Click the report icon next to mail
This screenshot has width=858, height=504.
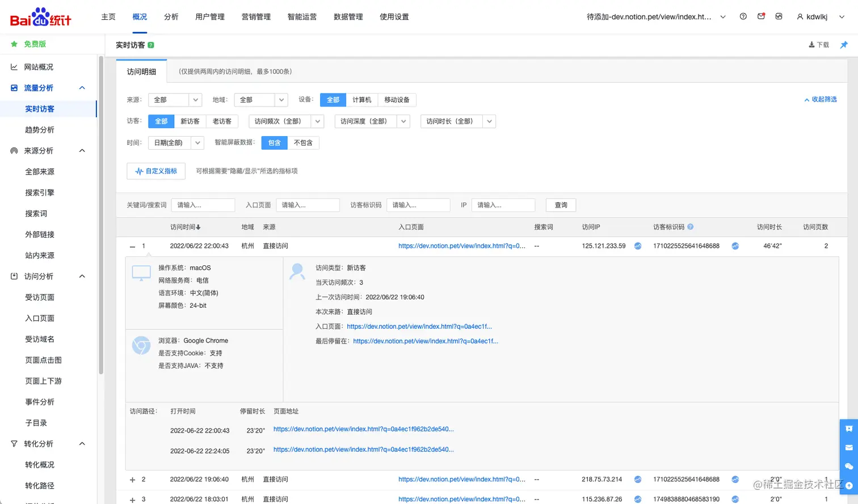pos(779,16)
